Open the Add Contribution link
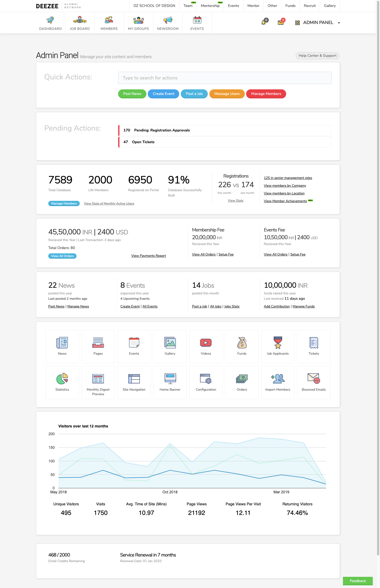Image resolution: width=380 pixels, height=588 pixels. pos(277,306)
